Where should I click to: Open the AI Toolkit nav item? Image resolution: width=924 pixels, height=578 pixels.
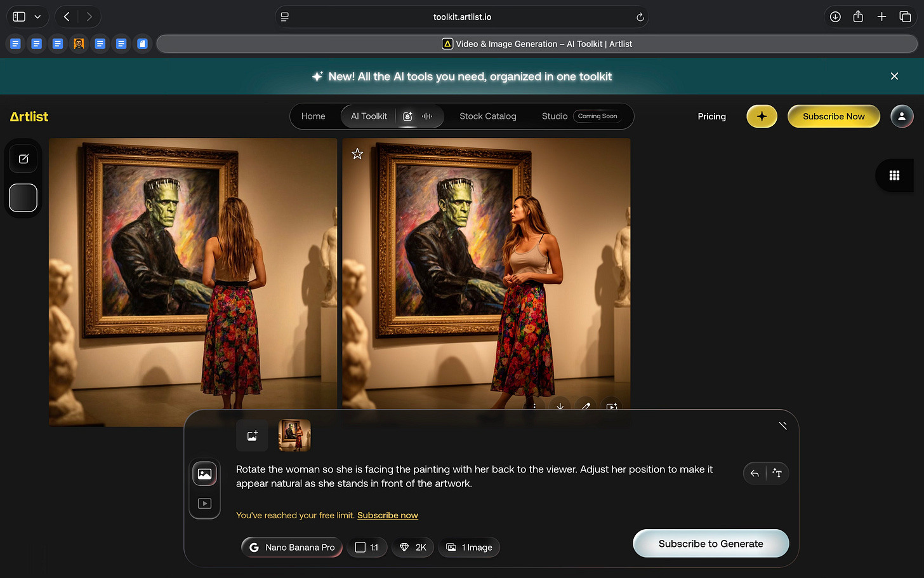pyautogui.click(x=369, y=116)
